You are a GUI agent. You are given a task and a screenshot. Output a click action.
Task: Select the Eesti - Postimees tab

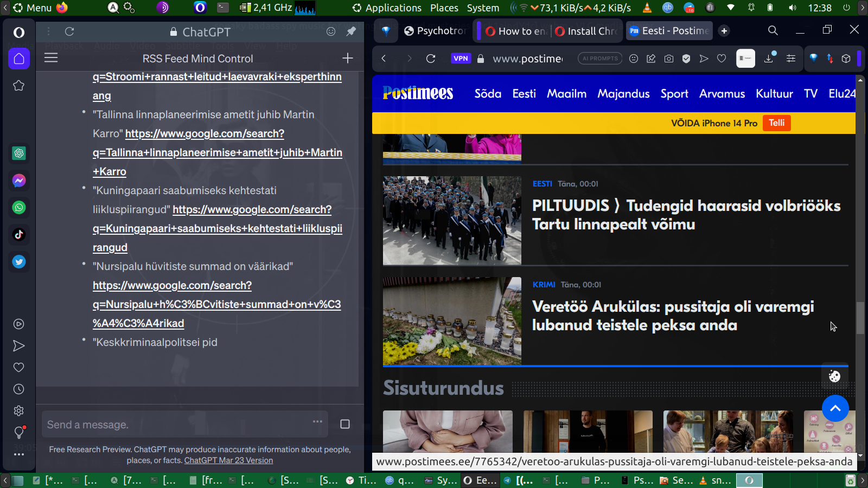(669, 31)
